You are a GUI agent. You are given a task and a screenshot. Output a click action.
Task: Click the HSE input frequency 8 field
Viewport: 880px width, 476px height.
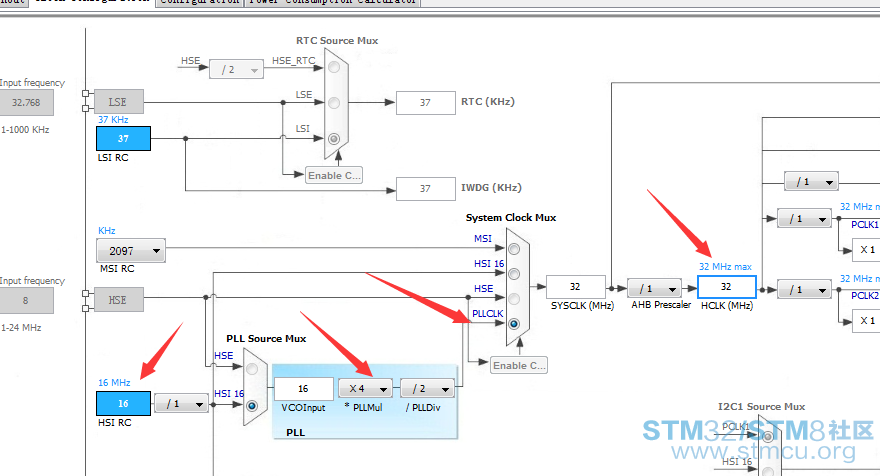point(26,300)
